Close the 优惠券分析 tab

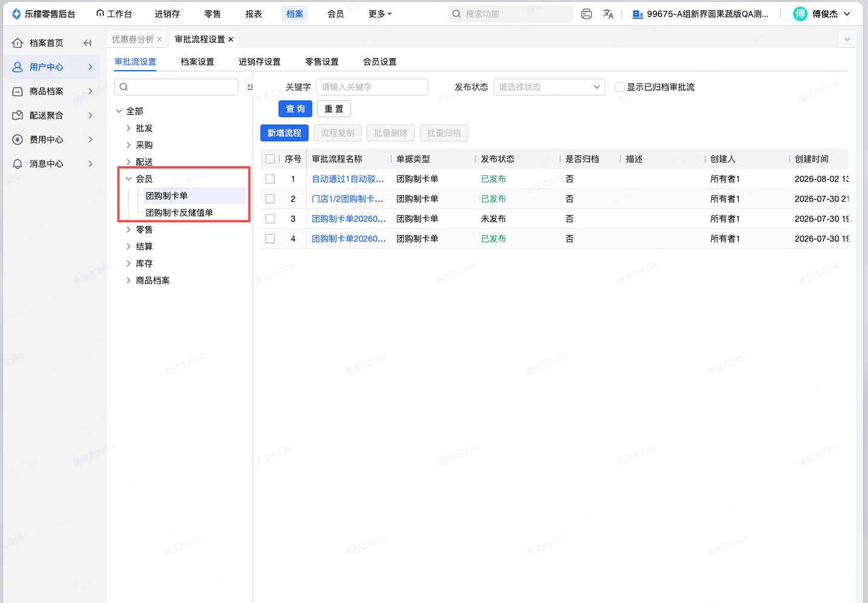click(x=159, y=39)
